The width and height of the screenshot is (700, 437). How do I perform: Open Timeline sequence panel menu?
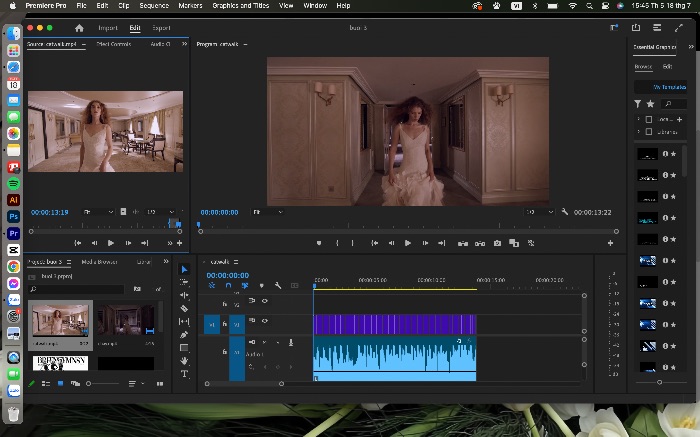pos(236,262)
